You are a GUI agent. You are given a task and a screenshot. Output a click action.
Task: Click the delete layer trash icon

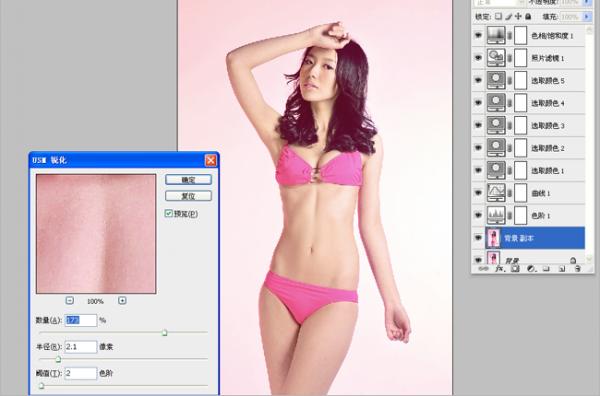pyautogui.click(x=578, y=269)
